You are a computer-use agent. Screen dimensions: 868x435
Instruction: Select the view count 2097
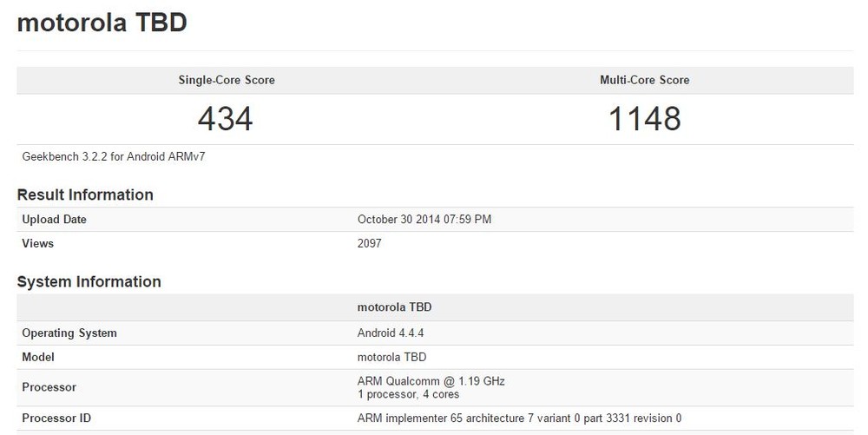point(370,244)
